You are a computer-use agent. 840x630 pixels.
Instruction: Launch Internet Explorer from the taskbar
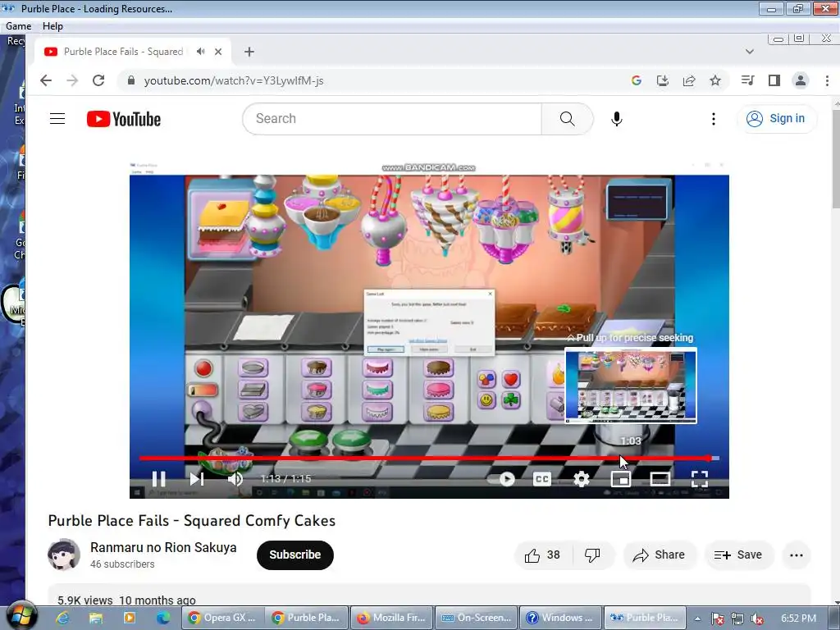click(x=62, y=618)
